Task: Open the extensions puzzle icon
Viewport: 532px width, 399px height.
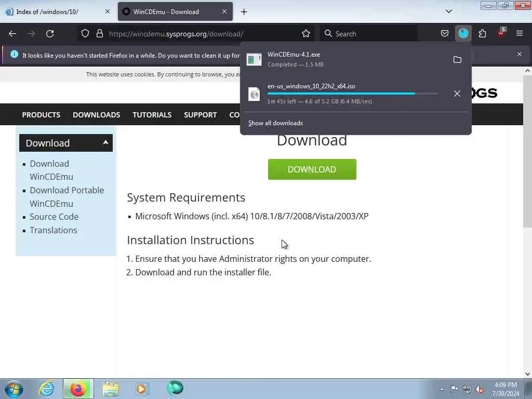Action: (x=483, y=34)
